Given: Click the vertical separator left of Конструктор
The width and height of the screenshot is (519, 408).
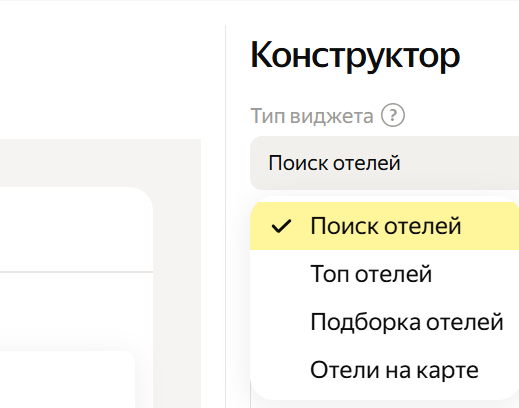Looking at the screenshot, I should (x=226, y=217).
